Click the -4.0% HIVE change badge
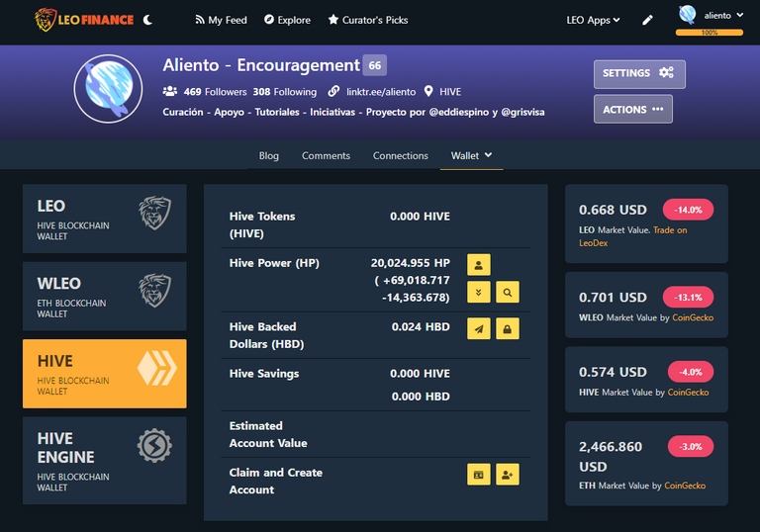Screen dimensions: 760x532 point(691,372)
